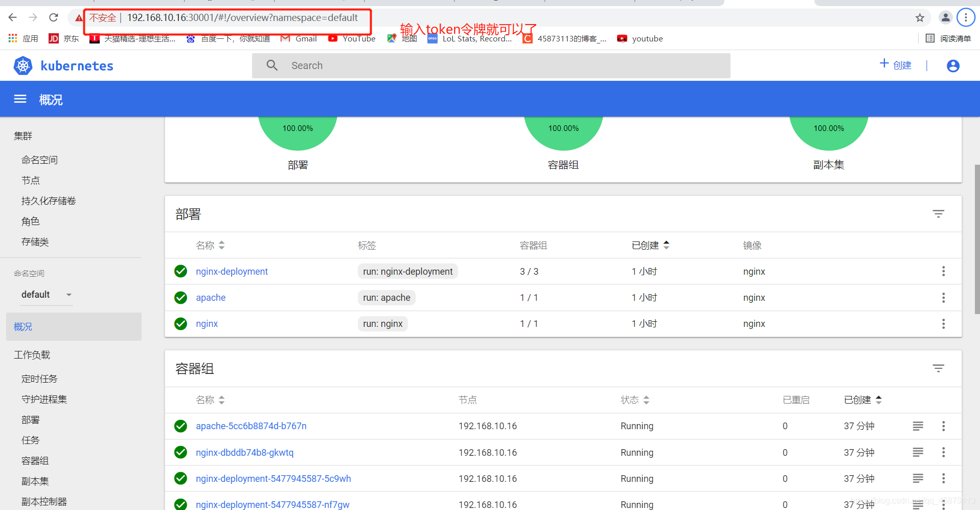Open the 应用 apps bookmark
Viewport: 980px width, 510px height.
[23, 38]
